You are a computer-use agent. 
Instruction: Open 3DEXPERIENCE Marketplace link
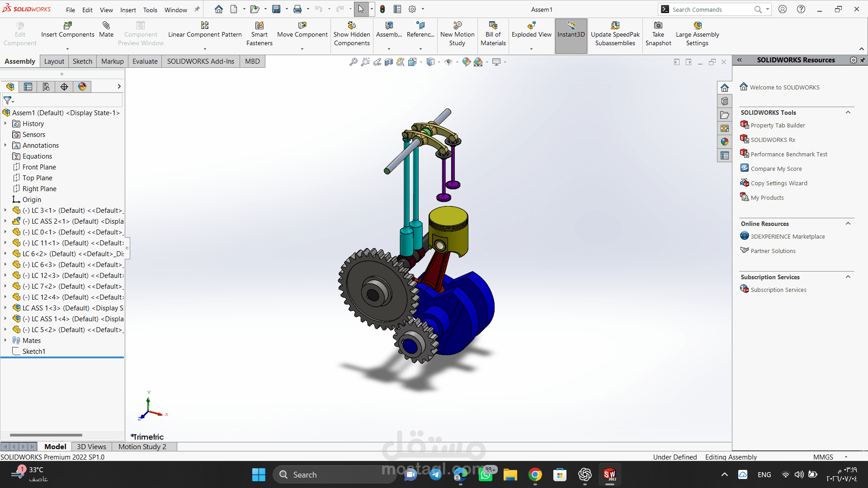(x=788, y=236)
